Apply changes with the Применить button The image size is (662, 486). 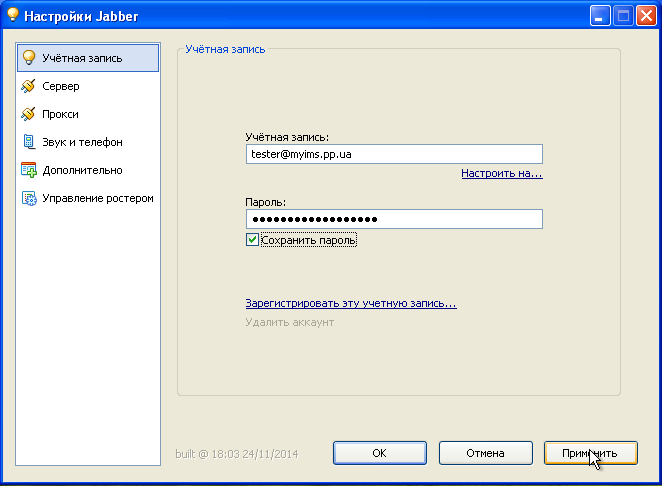point(591,453)
